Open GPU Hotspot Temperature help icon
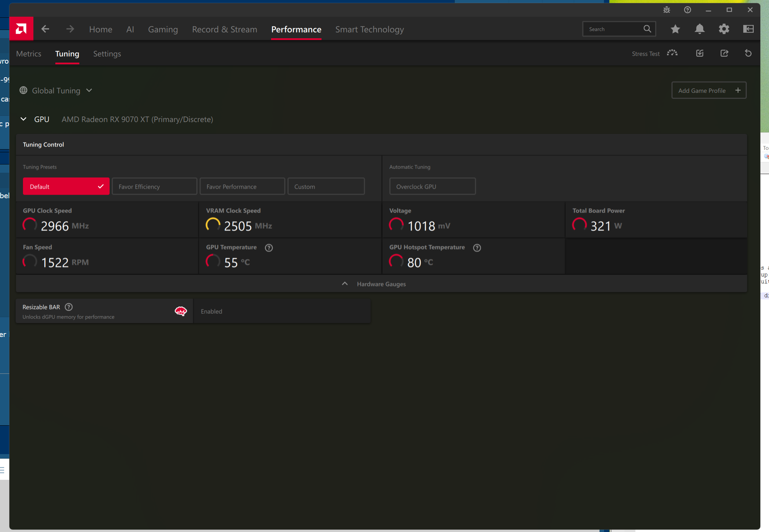This screenshot has height=532, width=769. pos(477,248)
